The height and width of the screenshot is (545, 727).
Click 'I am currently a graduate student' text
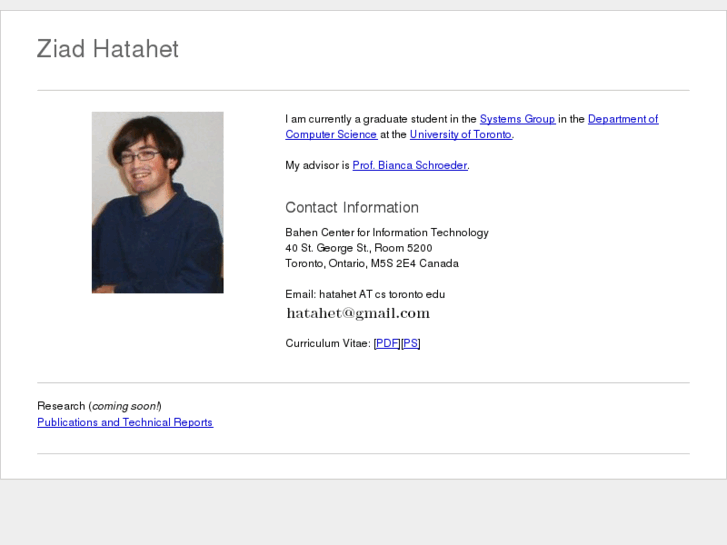(366, 119)
